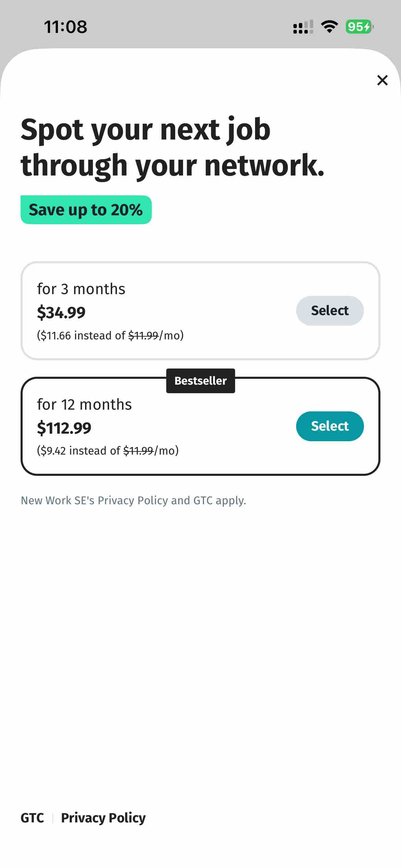Image resolution: width=401 pixels, height=868 pixels.
Task: Select the 12 months plan button
Action: [329, 426]
